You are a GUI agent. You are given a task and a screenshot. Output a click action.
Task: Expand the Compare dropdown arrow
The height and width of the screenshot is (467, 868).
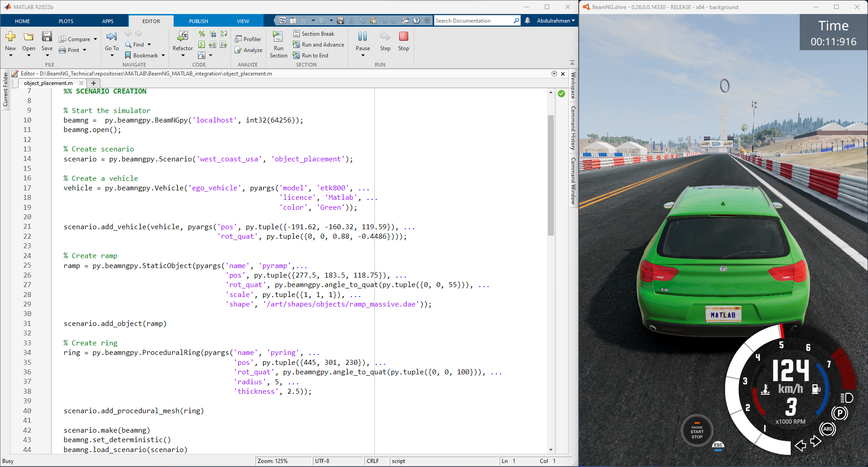tap(95, 39)
